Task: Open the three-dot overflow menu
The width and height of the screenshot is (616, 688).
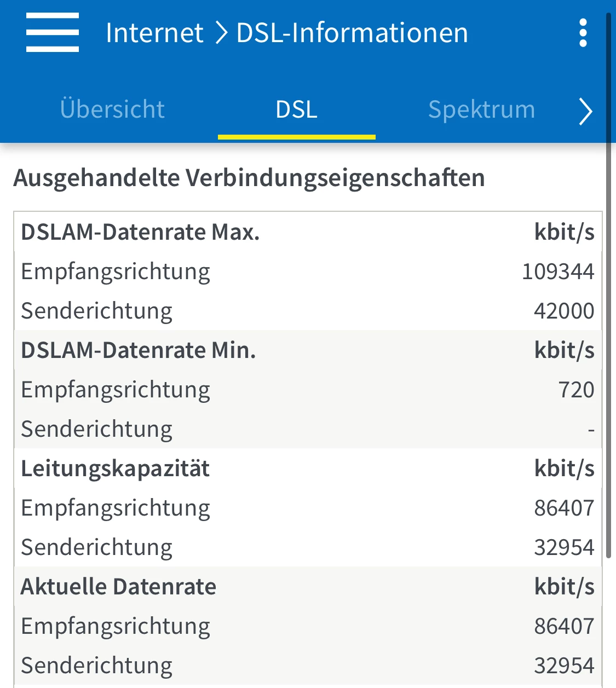Action: [x=583, y=33]
